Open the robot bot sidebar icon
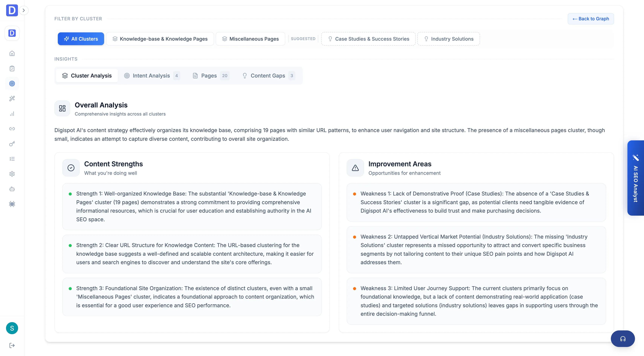Image resolution: width=644 pixels, height=356 pixels. pos(12,189)
